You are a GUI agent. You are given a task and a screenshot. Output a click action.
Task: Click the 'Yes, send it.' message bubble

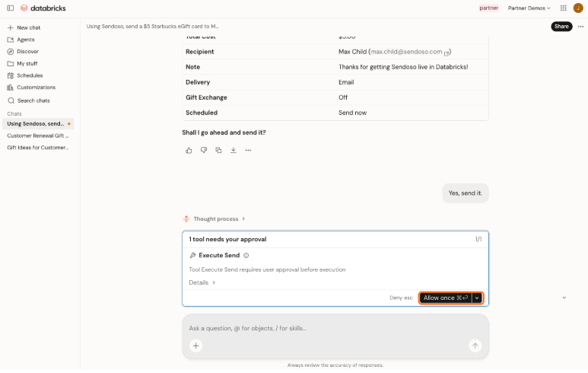coord(465,193)
